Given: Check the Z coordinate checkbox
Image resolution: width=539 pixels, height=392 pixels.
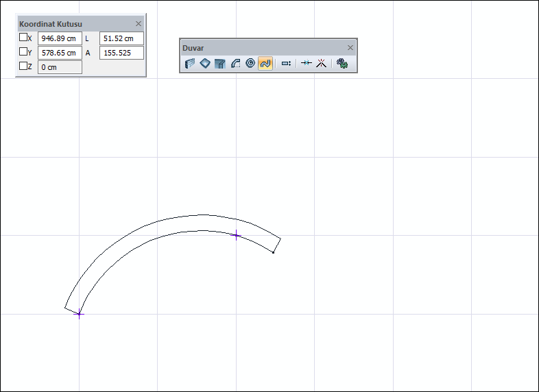Looking at the screenshot, I should pyautogui.click(x=23, y=66).
